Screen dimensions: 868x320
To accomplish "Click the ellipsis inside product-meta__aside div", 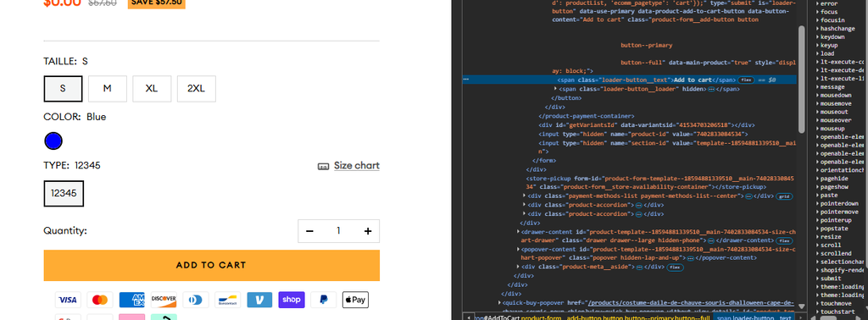I will [639, 268].
